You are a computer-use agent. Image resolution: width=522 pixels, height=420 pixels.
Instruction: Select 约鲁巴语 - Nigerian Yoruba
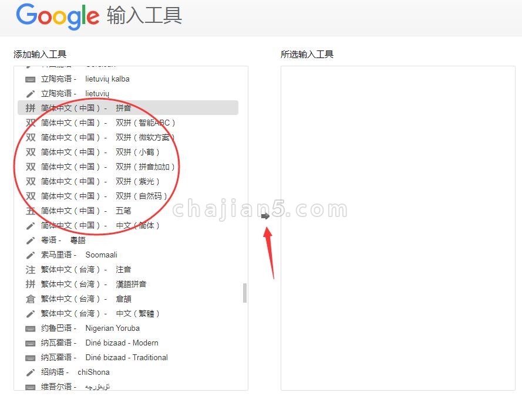(x=128, y=328)
